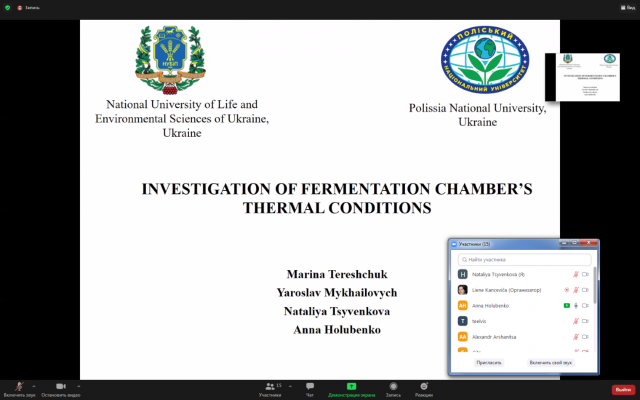Open the Реакции reactions smiley icon
Screen dimensions: 640x400
tap(424, 386)
